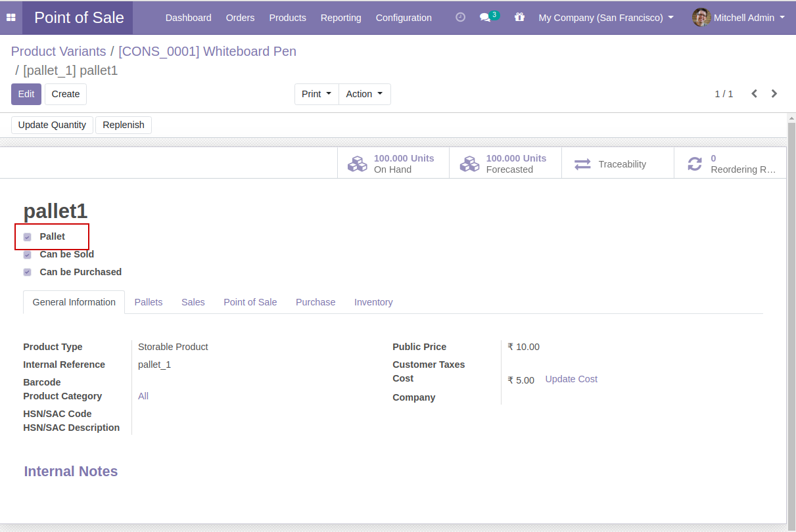The width and height of the screenshot is (796, 532).
Task: Expand the My Company (San Francisco) switcher
Action: [606, 18]
